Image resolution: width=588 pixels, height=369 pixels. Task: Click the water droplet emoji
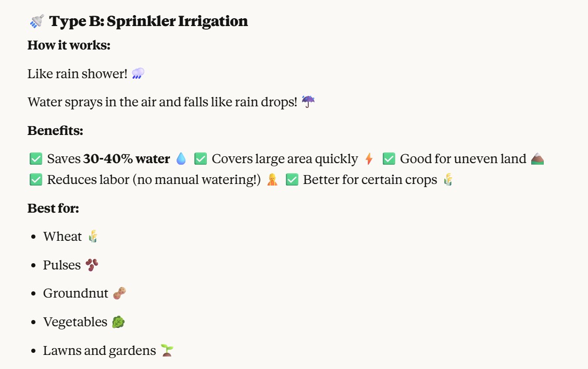pyautogui.click(x=181, y=158)
